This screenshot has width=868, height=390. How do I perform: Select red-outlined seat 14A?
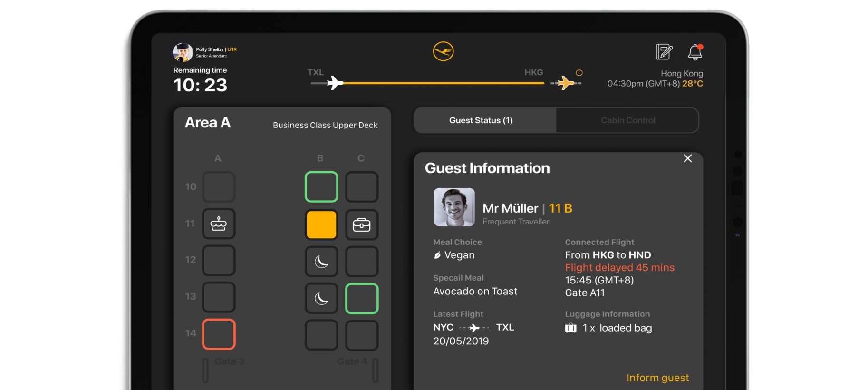(x=219, y=334)
